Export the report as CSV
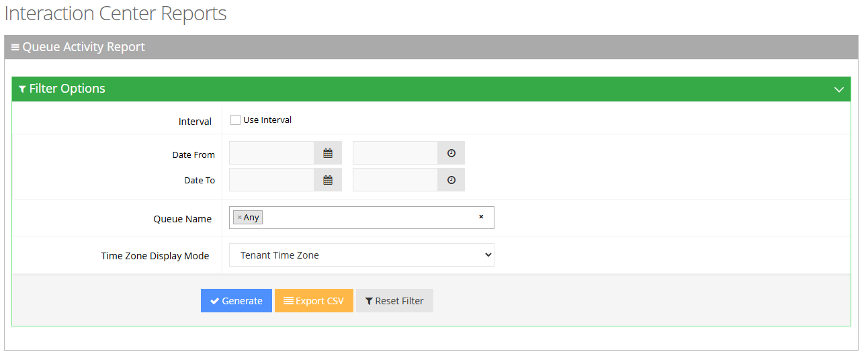 tap(314, 301)
